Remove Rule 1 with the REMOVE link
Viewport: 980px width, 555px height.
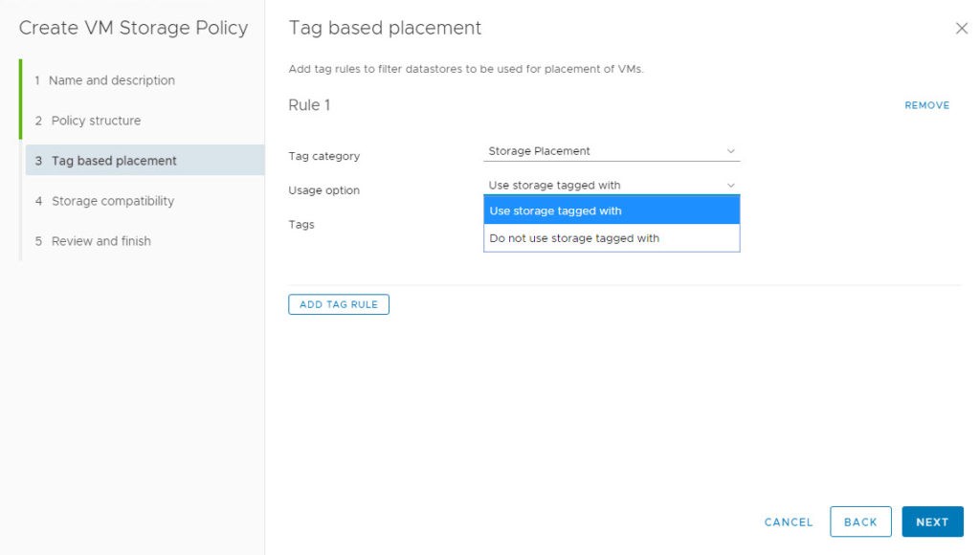(925, 105)
